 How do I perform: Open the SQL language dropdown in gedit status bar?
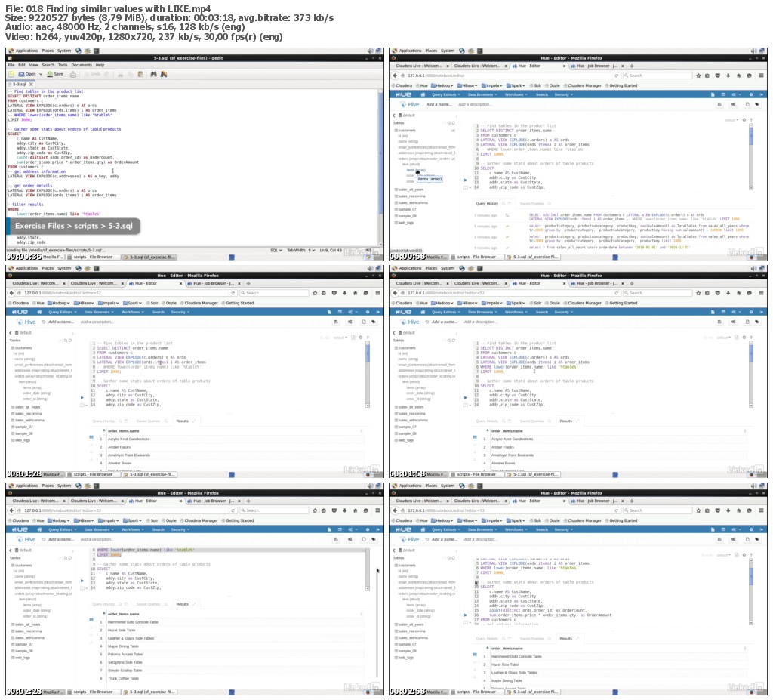276,251
